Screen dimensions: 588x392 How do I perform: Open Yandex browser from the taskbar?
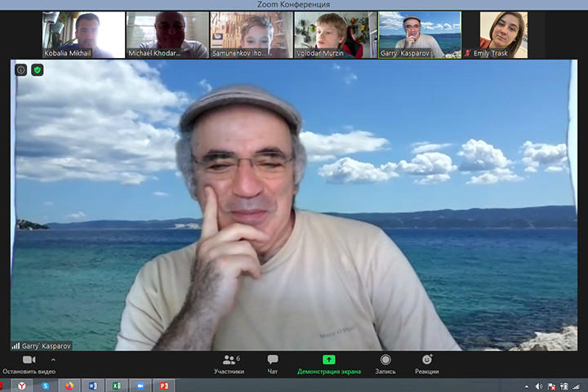click(22, 385)
